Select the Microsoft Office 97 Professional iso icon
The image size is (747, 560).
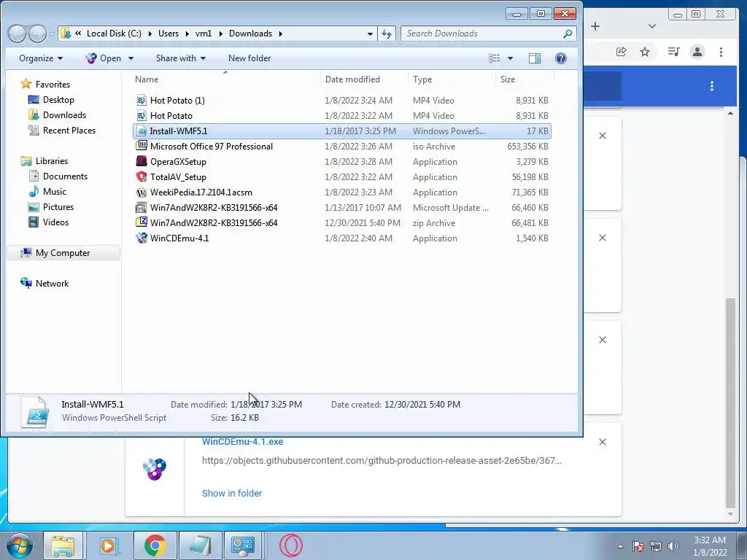[141, 146]
